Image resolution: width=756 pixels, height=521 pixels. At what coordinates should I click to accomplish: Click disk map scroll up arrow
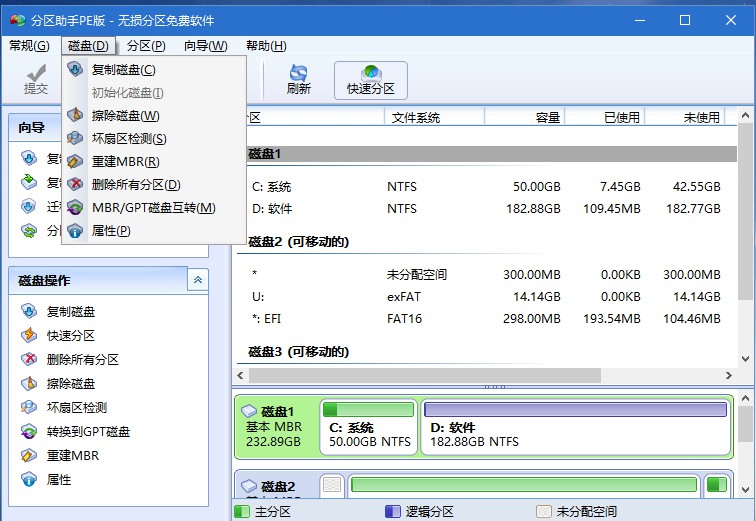pos(745,399)
